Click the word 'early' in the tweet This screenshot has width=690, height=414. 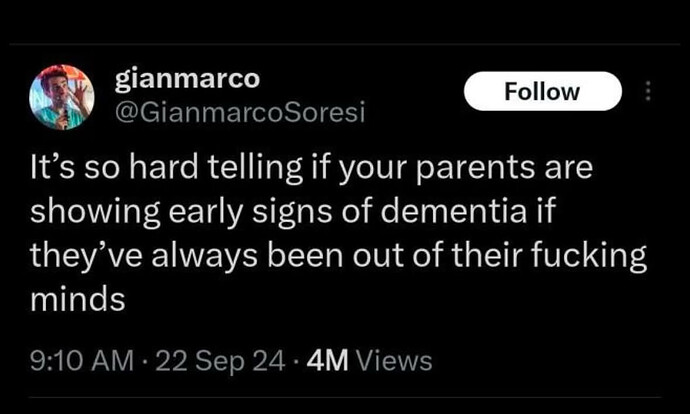pos(206,212)
